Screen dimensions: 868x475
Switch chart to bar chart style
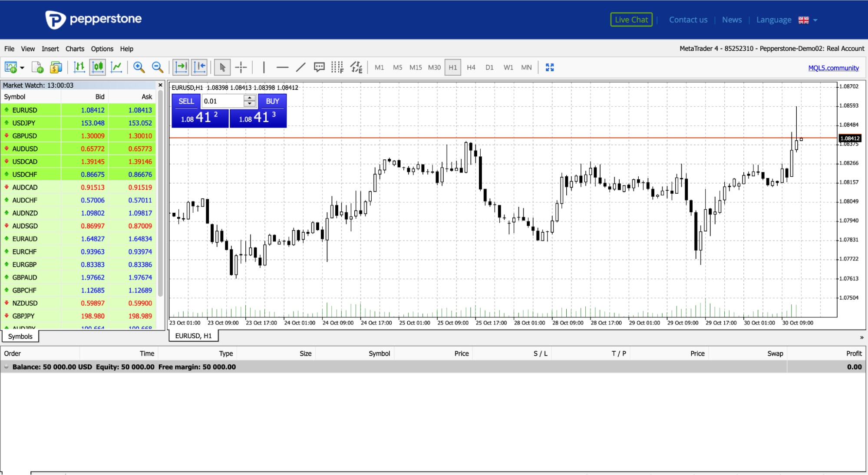click(79, 67)
